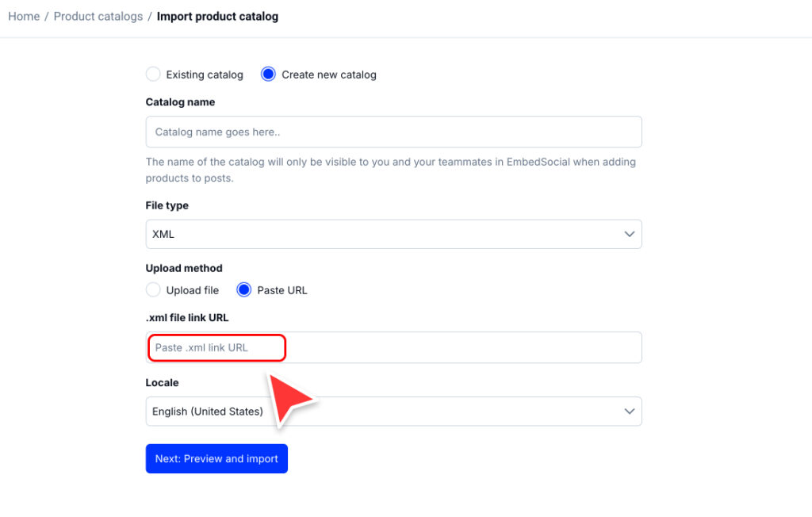Focus the Catalog name text field
Screen dimensions: 812x517
(393, 132)
